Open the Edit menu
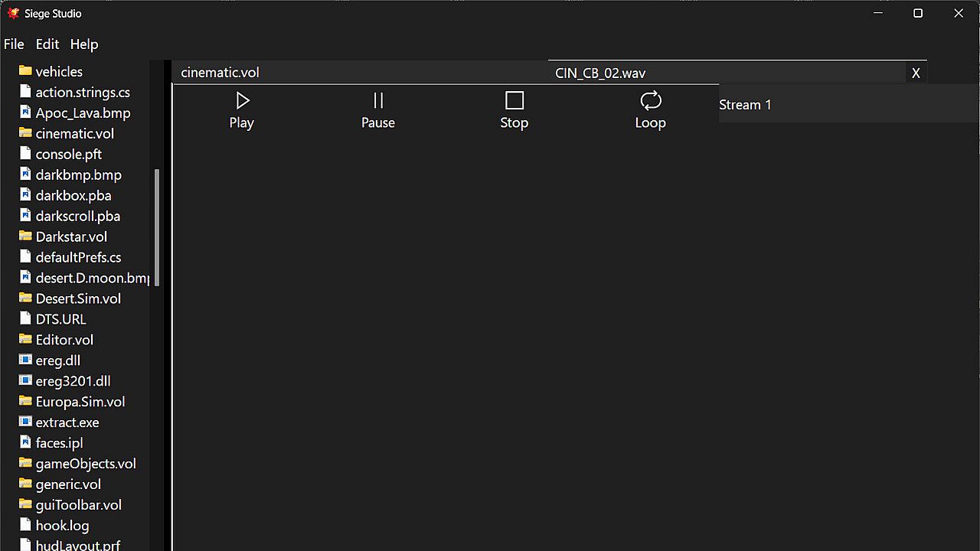This screenshot has width=980, height=551. tap(47, 44)
